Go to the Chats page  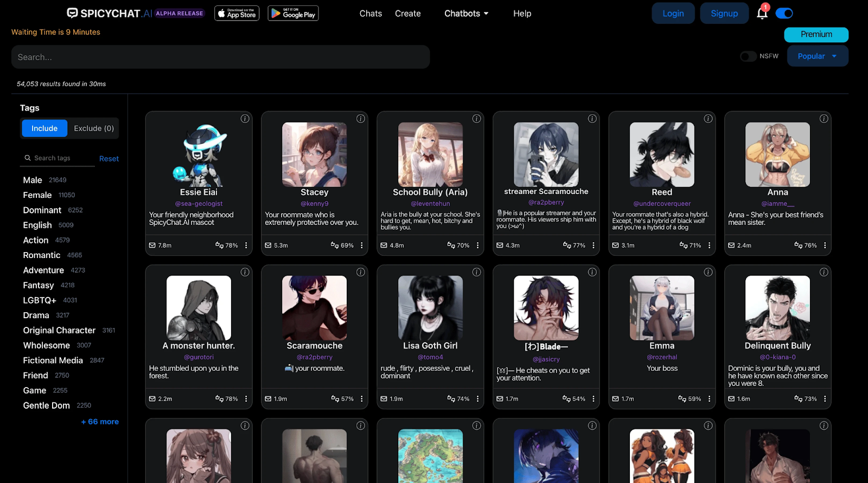click(x=371, y=14)
